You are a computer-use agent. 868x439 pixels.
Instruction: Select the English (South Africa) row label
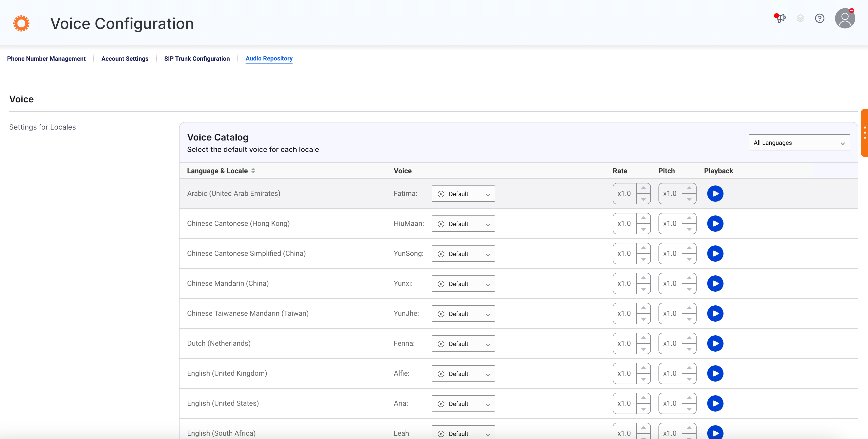pyautogui.click(x=221, y=433)
